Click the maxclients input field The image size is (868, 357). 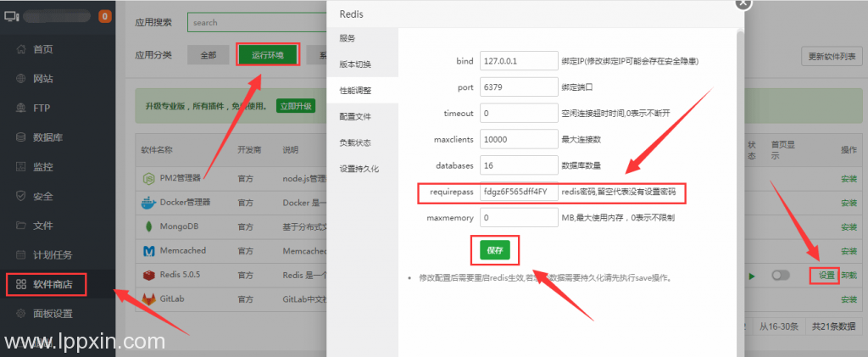pyautogui.click(x=519, y=139)
